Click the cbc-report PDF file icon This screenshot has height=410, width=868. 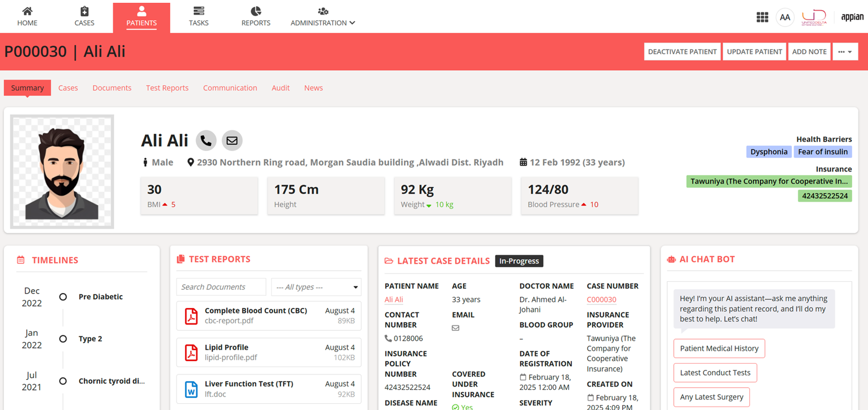click(x=191, y=316)
